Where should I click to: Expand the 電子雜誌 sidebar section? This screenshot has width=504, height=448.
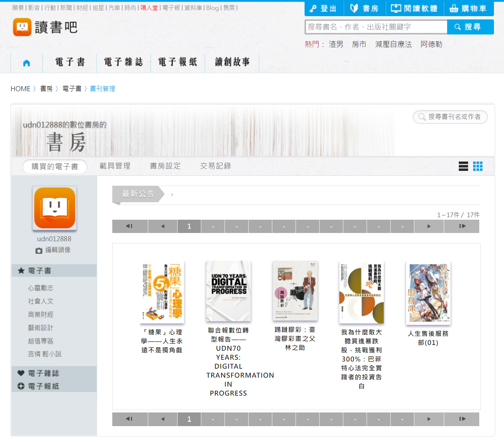point(43,373)
